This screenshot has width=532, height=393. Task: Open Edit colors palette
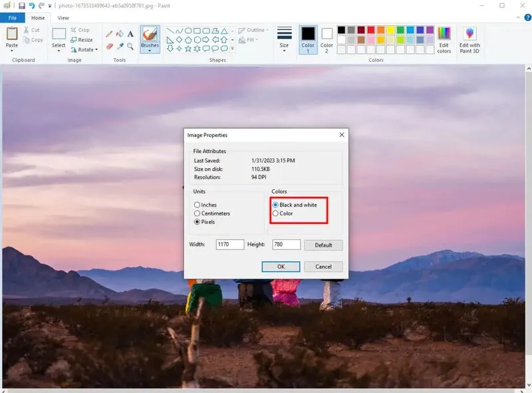click(x=444, y=40)
